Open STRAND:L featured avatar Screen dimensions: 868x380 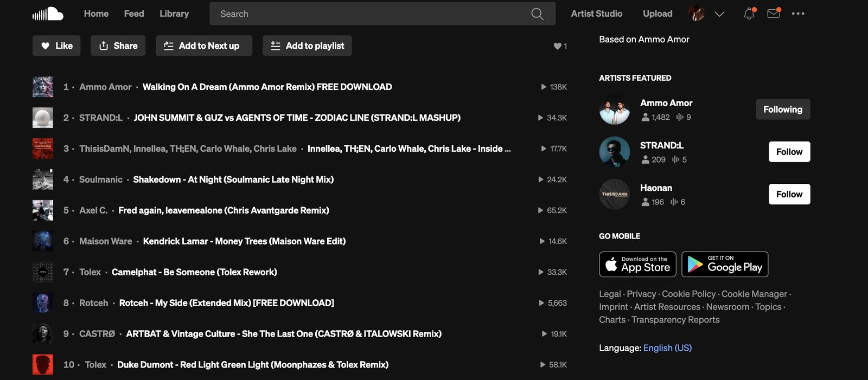tap(615, 152)
